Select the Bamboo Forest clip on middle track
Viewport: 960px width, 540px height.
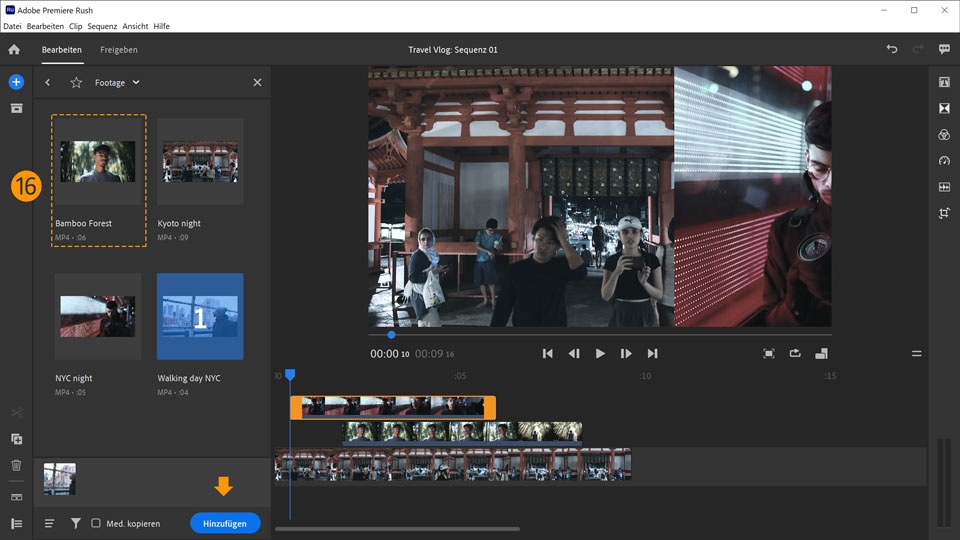coord(462,433)
